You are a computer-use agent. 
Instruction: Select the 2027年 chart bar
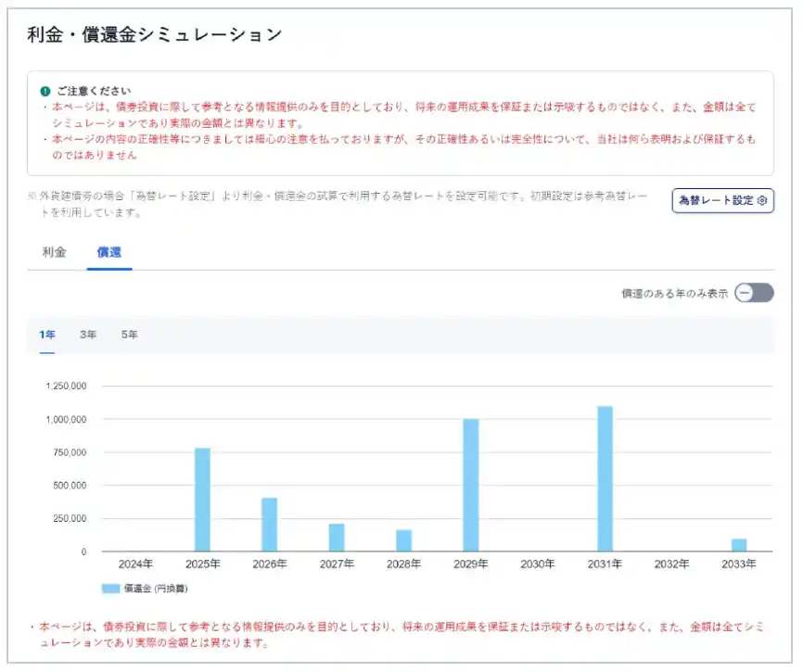point(337,538)
